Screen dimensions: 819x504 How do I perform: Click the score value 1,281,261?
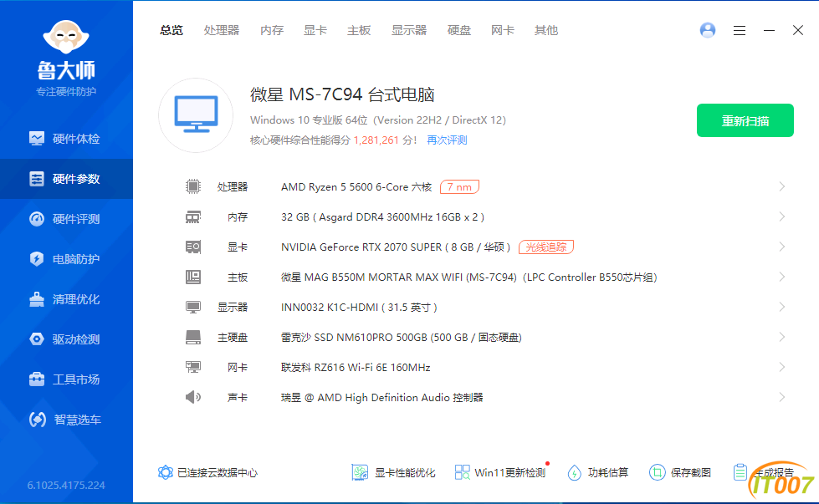pyautogui.click(x=376, y=140)
